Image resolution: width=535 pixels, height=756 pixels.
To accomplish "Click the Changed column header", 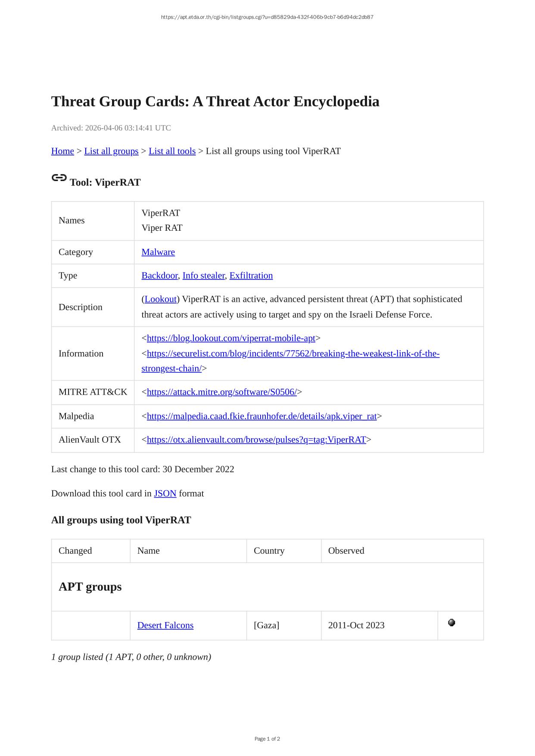I will point(75,551).
